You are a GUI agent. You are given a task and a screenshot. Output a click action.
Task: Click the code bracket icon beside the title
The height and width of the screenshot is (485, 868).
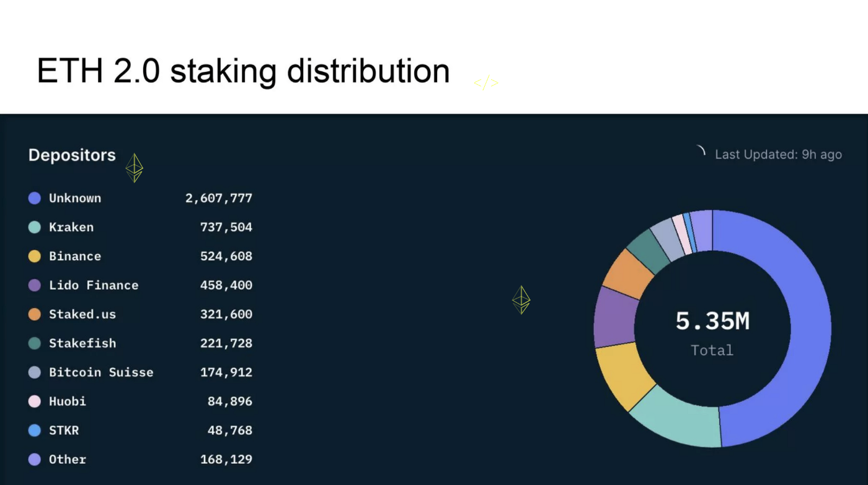pos(486,82)
